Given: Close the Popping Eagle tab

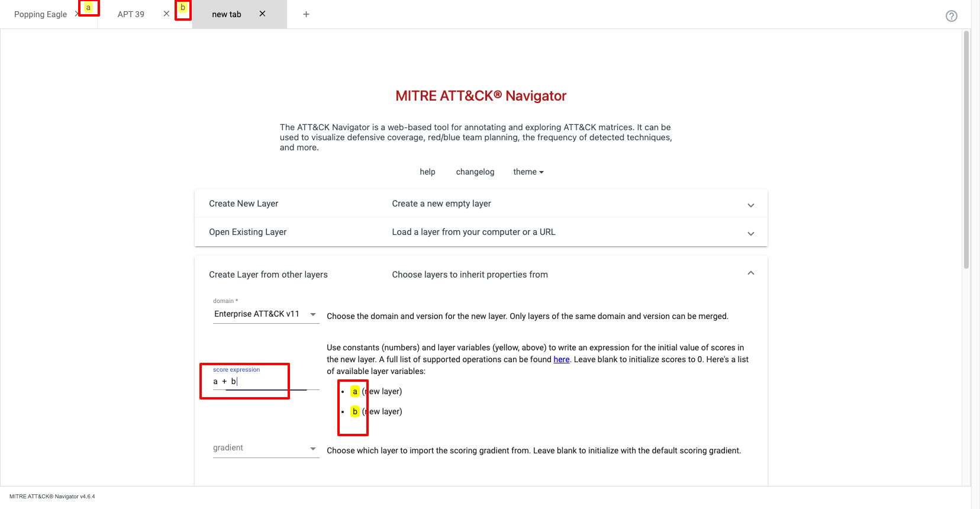Looking at the screenshot, I should coord(77,14).
